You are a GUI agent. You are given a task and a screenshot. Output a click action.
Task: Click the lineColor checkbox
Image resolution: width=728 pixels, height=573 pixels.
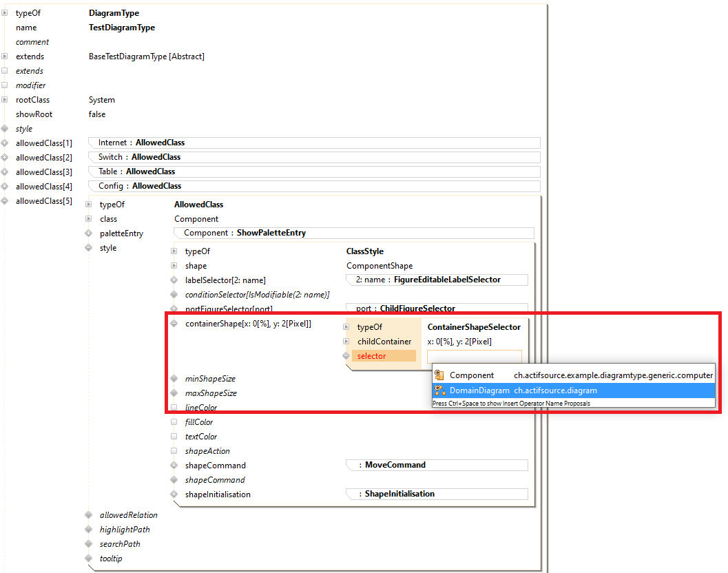[174, 408]
